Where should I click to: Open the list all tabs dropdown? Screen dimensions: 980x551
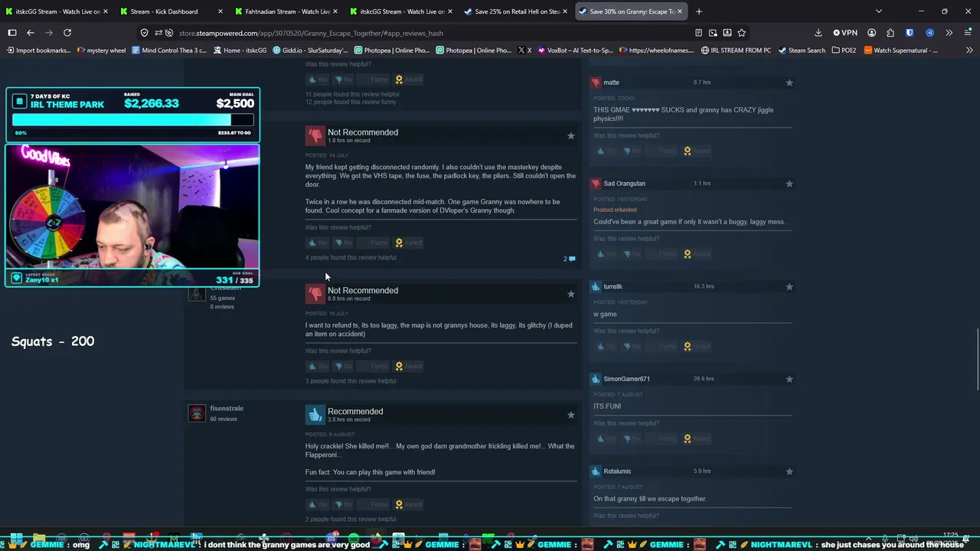click(879, 11)
